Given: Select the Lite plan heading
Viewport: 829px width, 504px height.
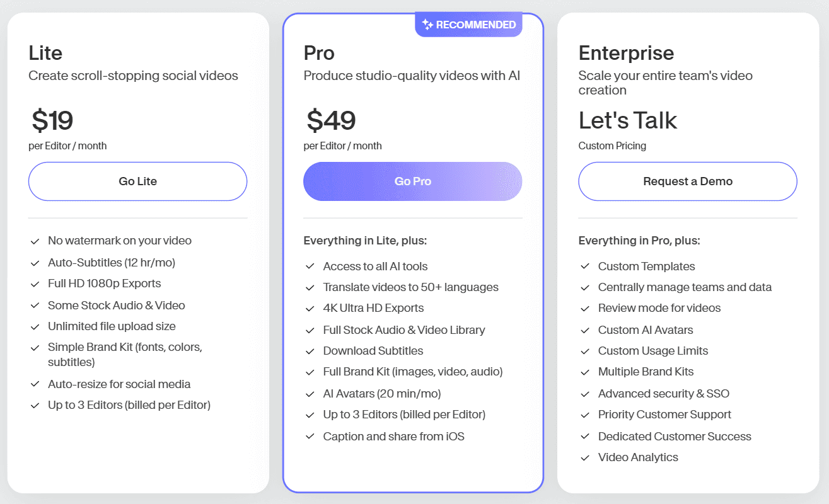Looking at the screenshot, I should coord(45,53).
